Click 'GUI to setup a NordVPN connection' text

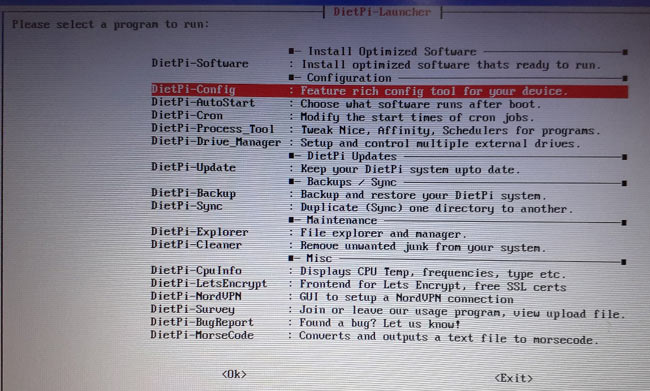pyautogui.click(x=407, y=298)
